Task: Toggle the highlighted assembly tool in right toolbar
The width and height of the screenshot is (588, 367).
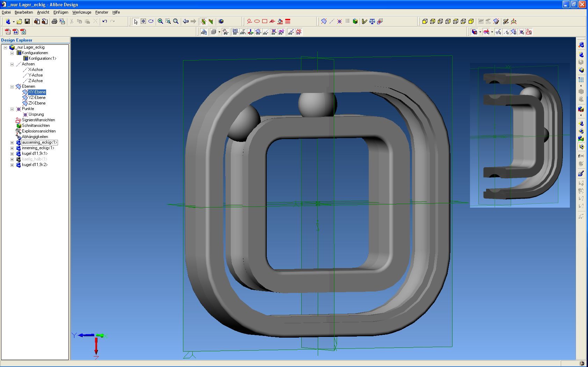Action: pyautogui.click(x=581, y=147)
